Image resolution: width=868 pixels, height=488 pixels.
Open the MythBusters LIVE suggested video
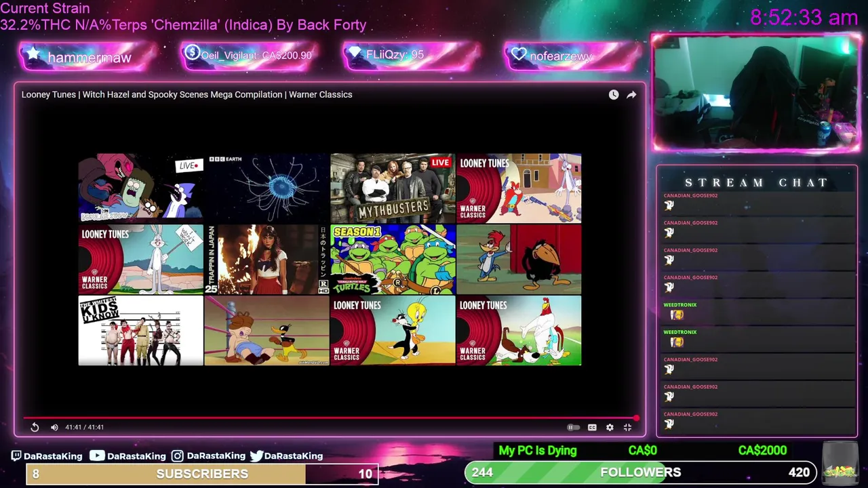click(393, 188)
